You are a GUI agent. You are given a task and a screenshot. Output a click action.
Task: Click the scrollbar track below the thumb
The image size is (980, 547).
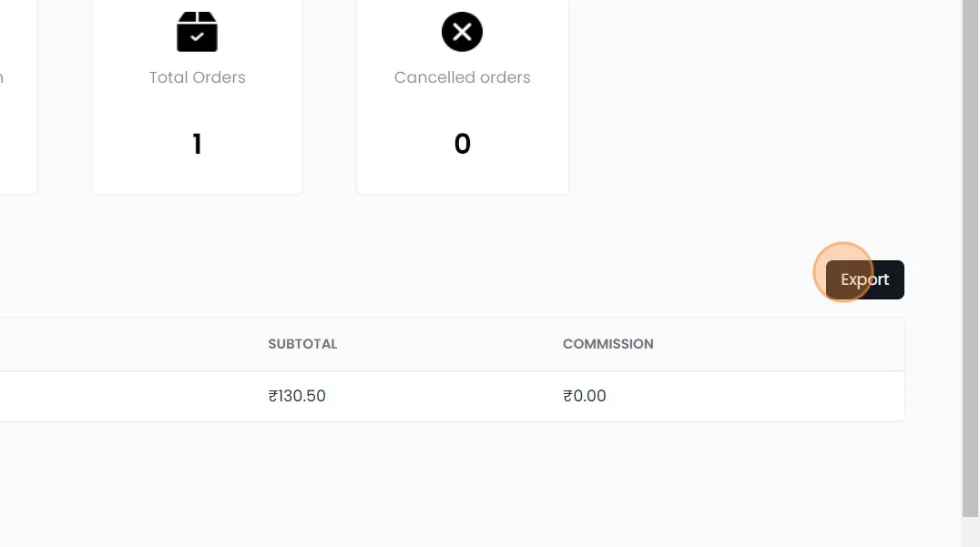click(x=970, y=532)
